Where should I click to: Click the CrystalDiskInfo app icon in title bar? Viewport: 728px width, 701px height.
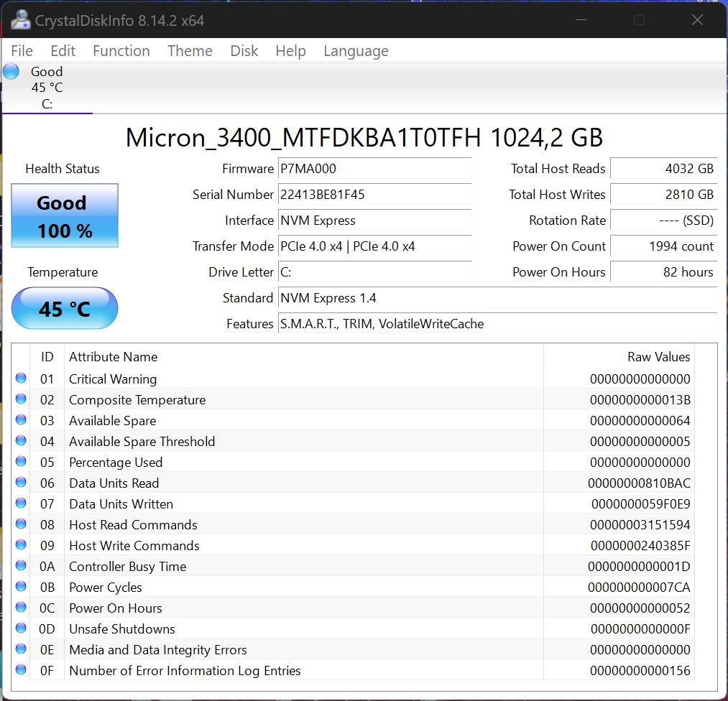coord(20,20)
